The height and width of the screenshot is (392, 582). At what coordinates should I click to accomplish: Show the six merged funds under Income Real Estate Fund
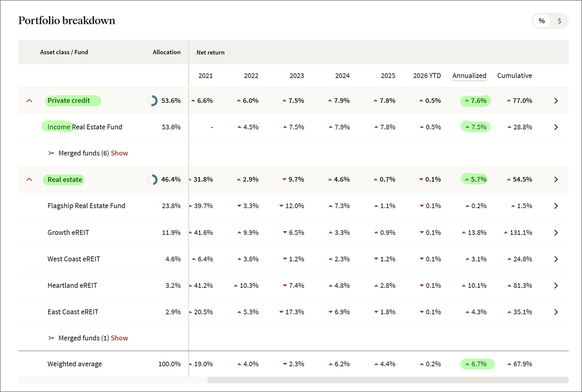point(119,153)
